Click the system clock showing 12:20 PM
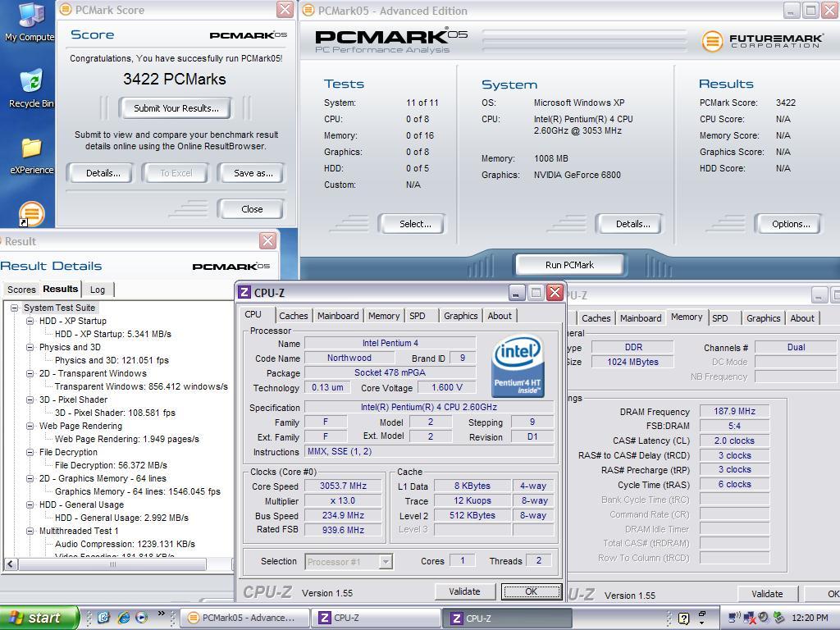This screenshot has width=840, height=630. point(810,618)
